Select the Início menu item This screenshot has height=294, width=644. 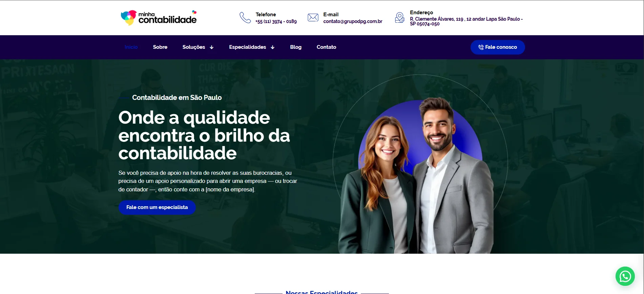131,47
